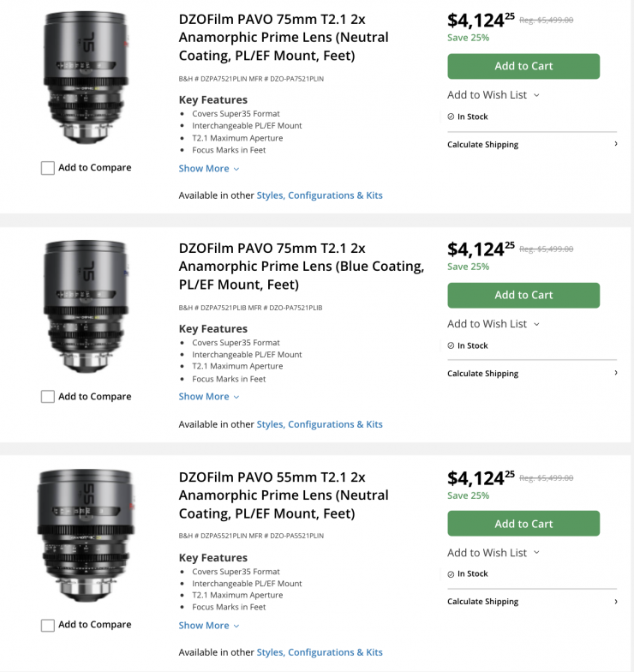Add the 75mm Blue Coating lens to cart
The height and width of the screenshot is (672, 634).
click(523, 295)
